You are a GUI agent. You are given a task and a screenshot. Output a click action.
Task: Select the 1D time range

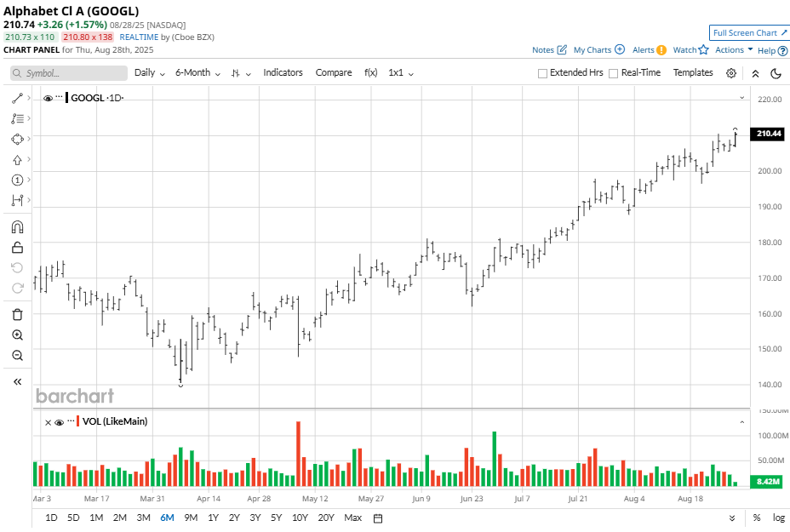click(51, 518)
